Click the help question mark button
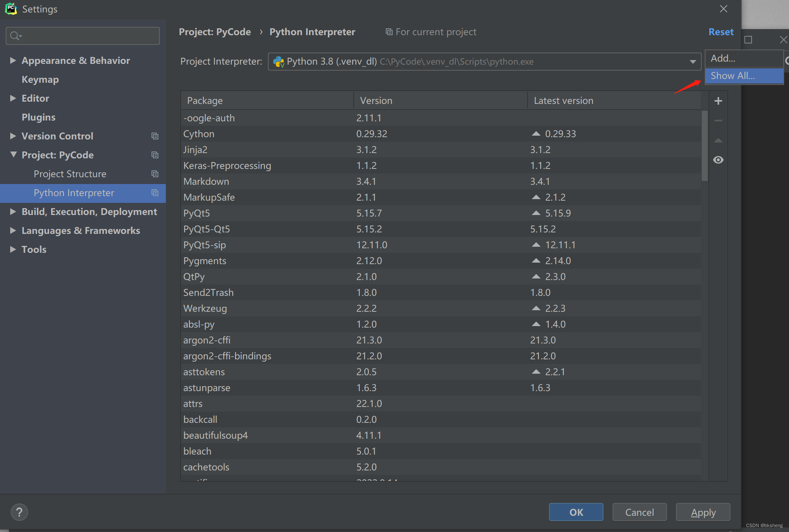The width and height of the screenshot is (789, 532). pos(19,512)
